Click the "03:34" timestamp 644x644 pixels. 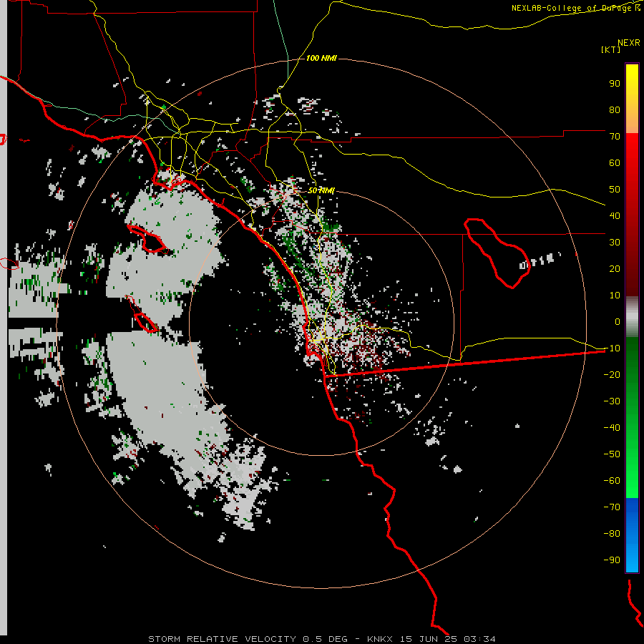479,639
